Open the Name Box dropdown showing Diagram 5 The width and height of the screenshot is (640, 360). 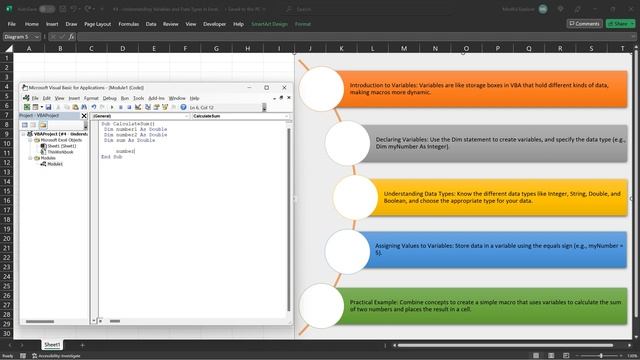click(37, 37)
